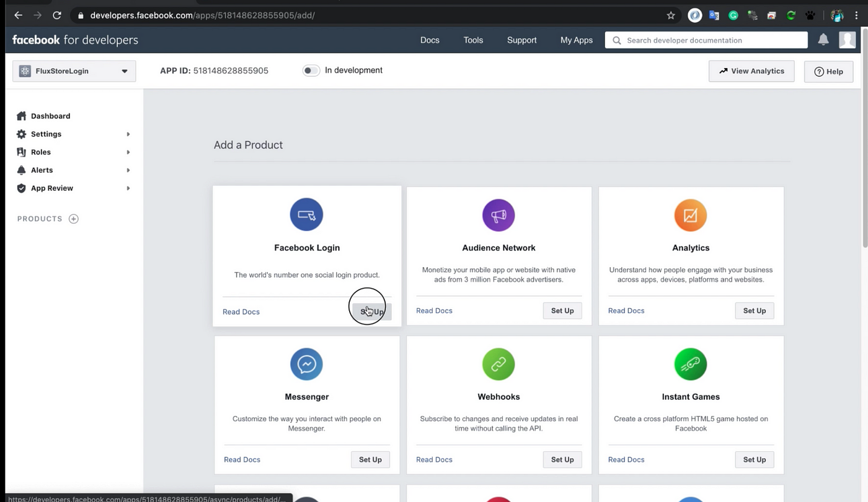Open Read Docs for Audience Network
868x502 pixels.
point(434,310)
